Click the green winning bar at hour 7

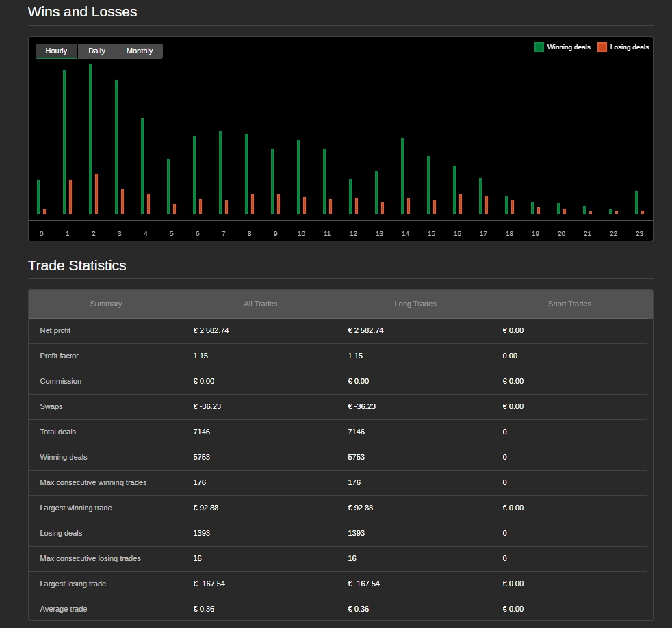point(220,172)
